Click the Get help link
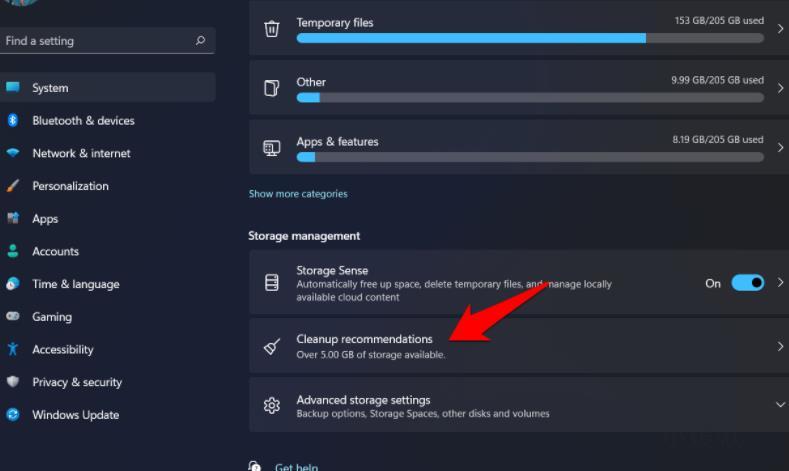Viewport: 789px width, 471px height. coord(295,466)
